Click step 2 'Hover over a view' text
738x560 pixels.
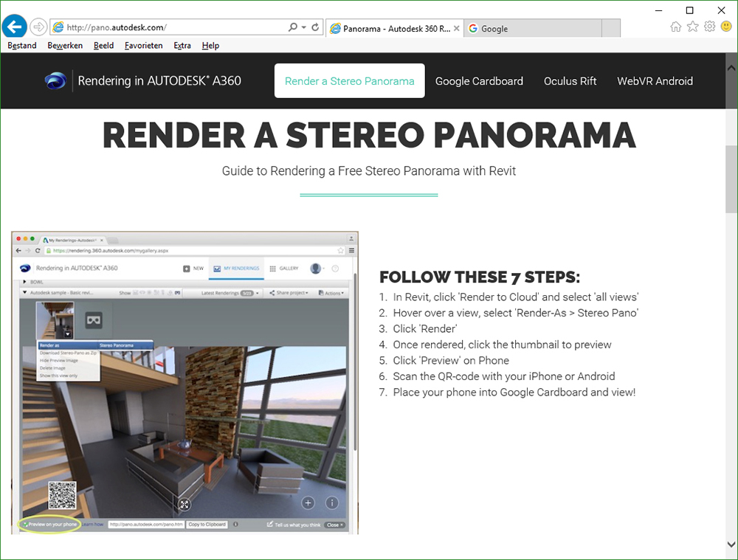pyautogui.click(x=515, y=313)
